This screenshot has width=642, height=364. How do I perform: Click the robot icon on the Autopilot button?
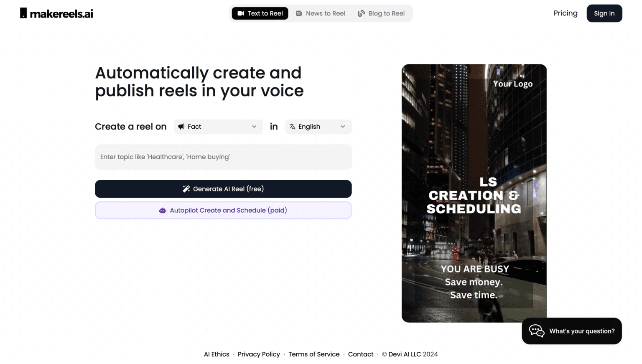point(163,210)
